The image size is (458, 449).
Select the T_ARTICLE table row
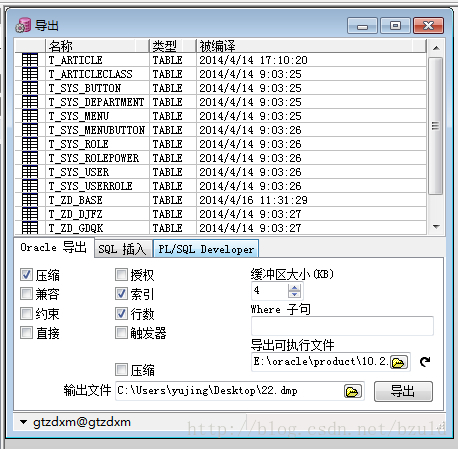[x=221, y=60]
